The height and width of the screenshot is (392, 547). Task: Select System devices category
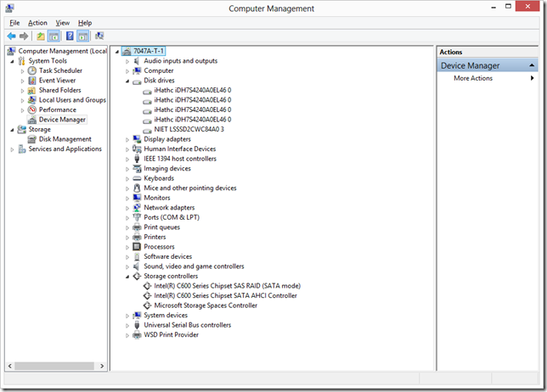click(x=166, y=315)
